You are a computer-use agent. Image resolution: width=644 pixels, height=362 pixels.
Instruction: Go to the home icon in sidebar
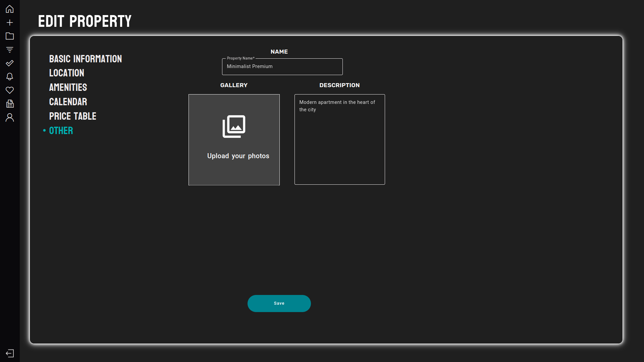[10, 9]
